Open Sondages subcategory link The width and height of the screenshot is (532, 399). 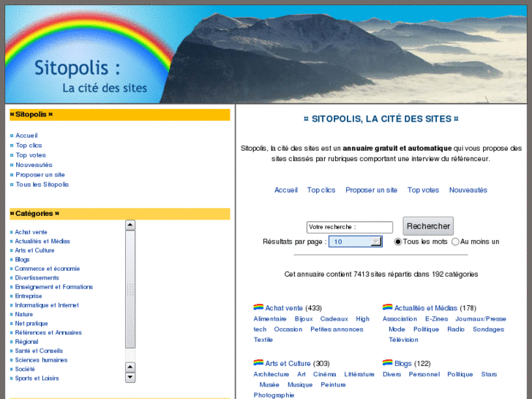(x=488, y=329)
